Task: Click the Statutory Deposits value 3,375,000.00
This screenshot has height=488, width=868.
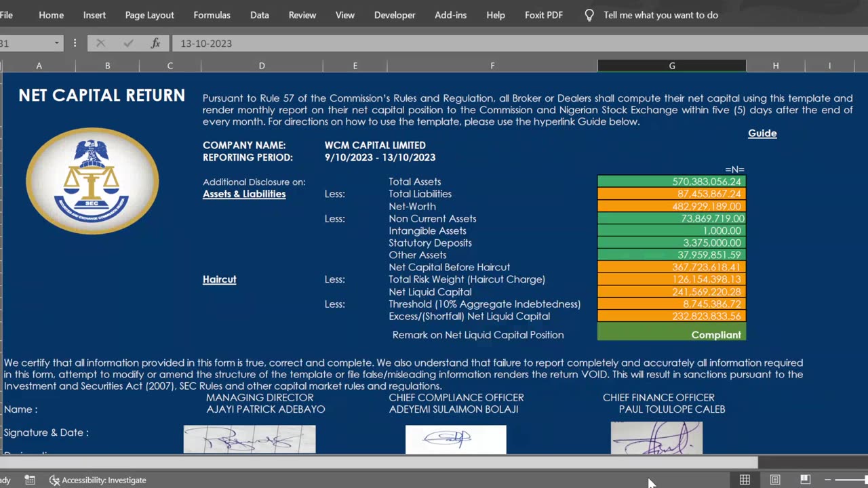Action: (671, 243)
